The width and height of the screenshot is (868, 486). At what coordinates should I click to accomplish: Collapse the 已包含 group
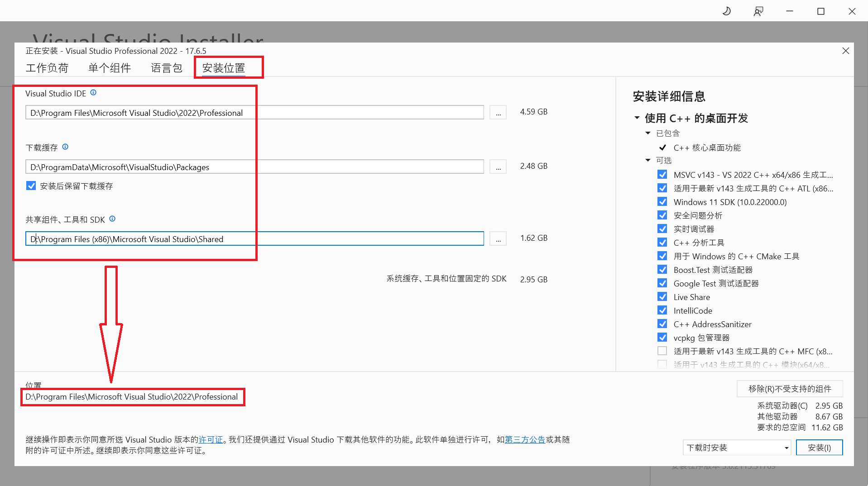coord(648,133)
